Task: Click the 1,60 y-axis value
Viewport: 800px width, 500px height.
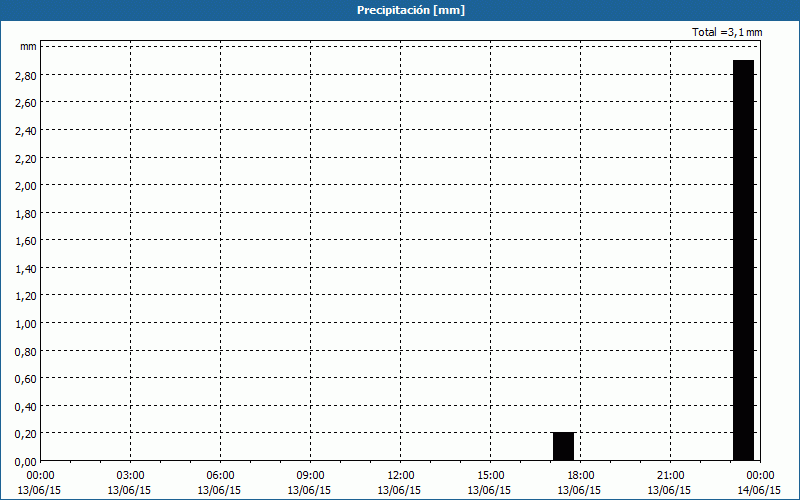Action: [x=26, y=240]
